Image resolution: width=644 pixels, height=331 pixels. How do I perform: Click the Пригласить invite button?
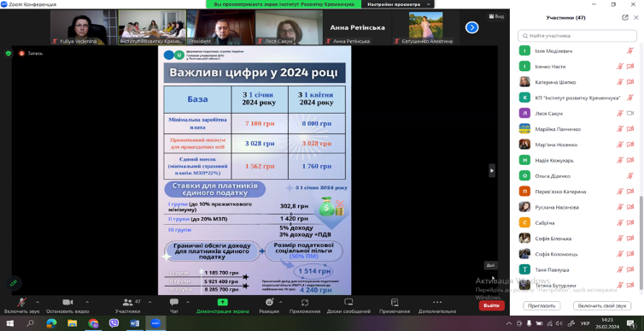[542, 305]
